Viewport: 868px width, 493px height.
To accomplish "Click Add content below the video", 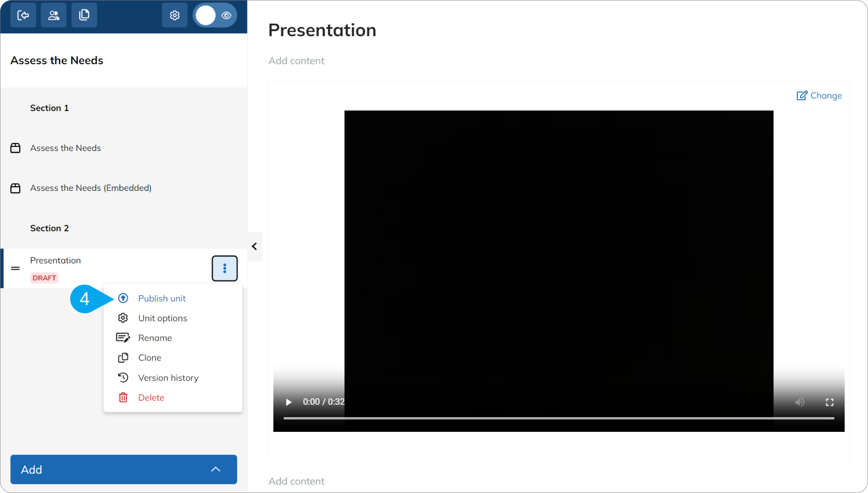I will point(296,481).
